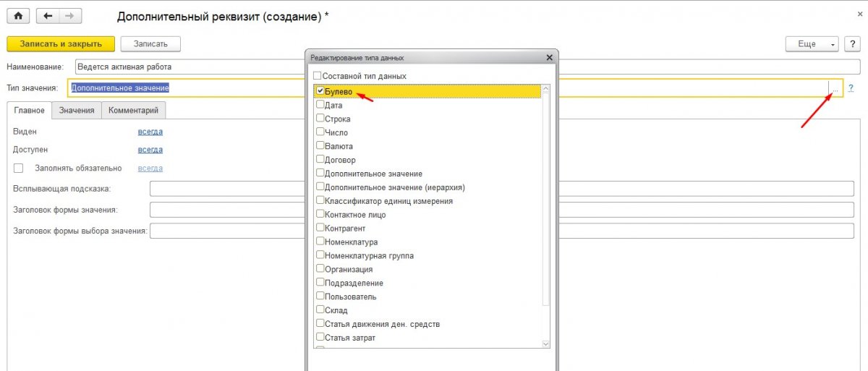Image resolution: width=868 pixels, height=371 pixels.
Task: Click 'Записать' button
Action: (x=150, y=44)
